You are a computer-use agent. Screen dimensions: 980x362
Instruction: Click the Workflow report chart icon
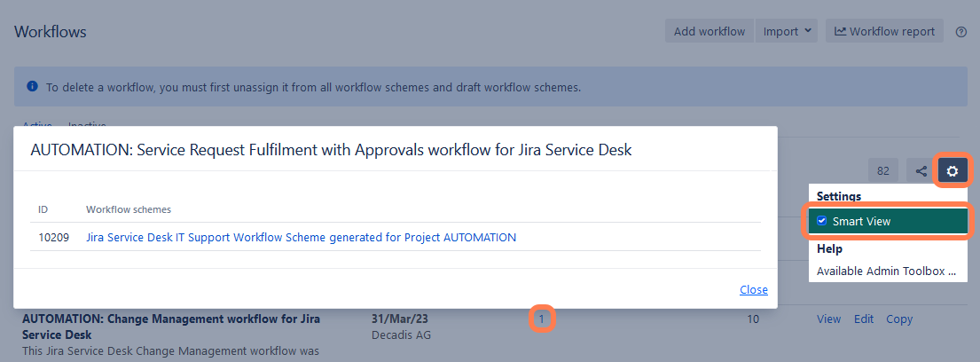click(x=841, y=32)
